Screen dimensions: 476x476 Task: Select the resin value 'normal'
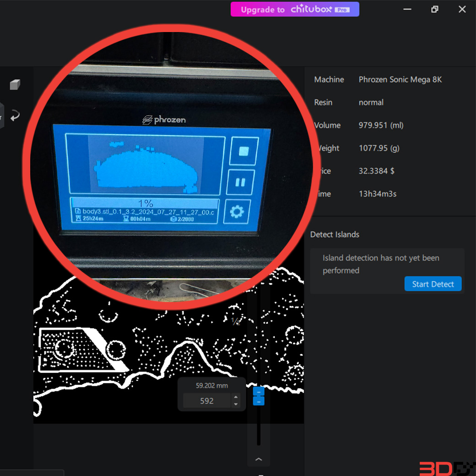click(371, 103)
